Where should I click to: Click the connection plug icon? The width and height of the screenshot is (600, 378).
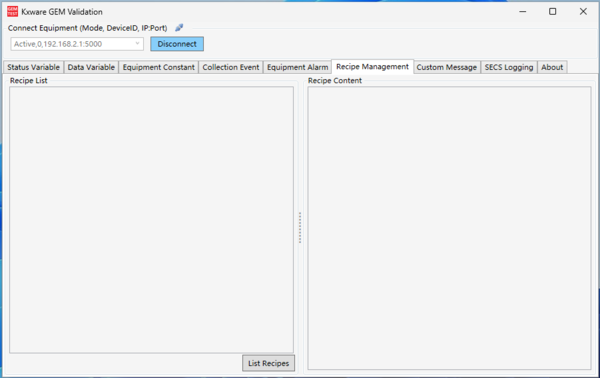click(x=179, y=28)
